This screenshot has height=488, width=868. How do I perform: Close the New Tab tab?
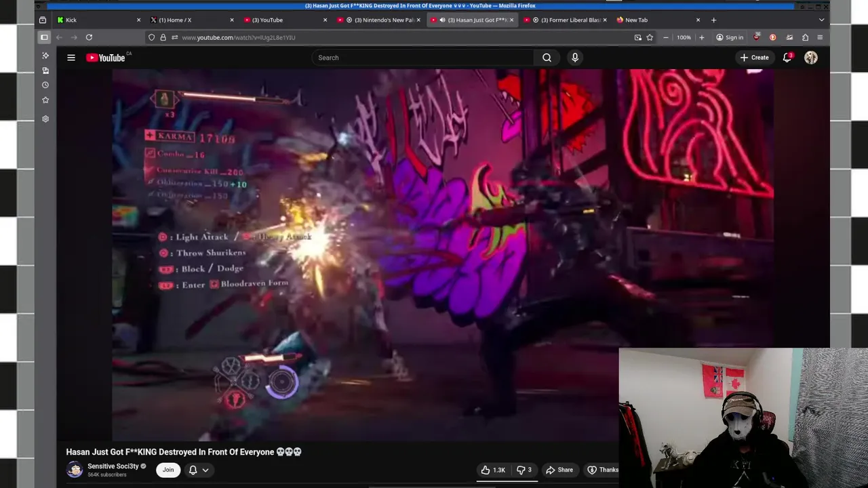pos(697,20)
